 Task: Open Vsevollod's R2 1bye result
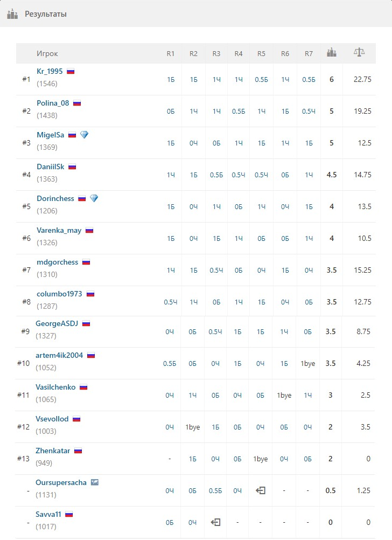click(192, 427)
